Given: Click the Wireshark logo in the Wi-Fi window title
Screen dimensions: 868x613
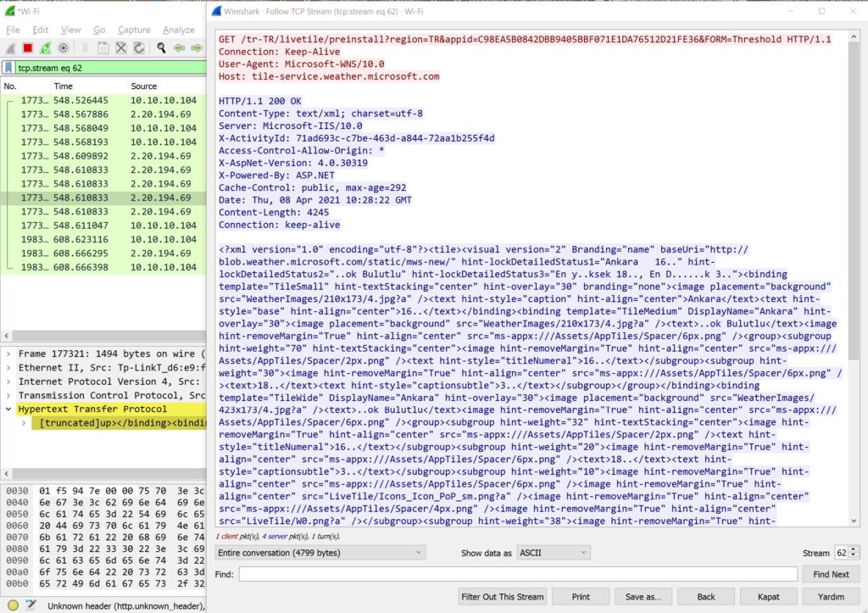Looking at the screenshot, I should pyautogui.click(x=9, y=11).
